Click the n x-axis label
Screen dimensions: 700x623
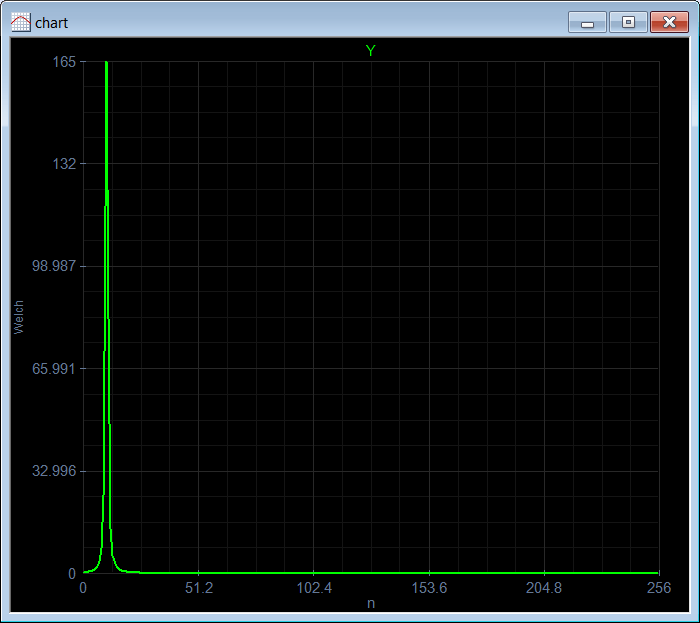[x=371, y=603]
